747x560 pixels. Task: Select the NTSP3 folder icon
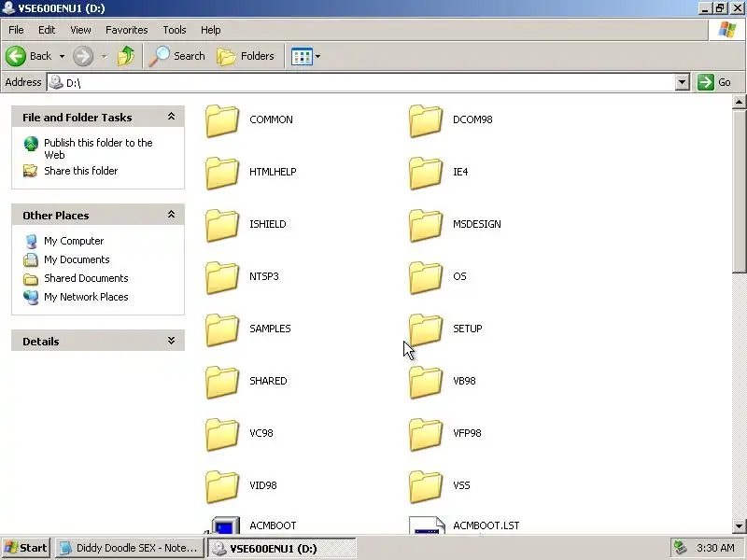coord(222,278)
